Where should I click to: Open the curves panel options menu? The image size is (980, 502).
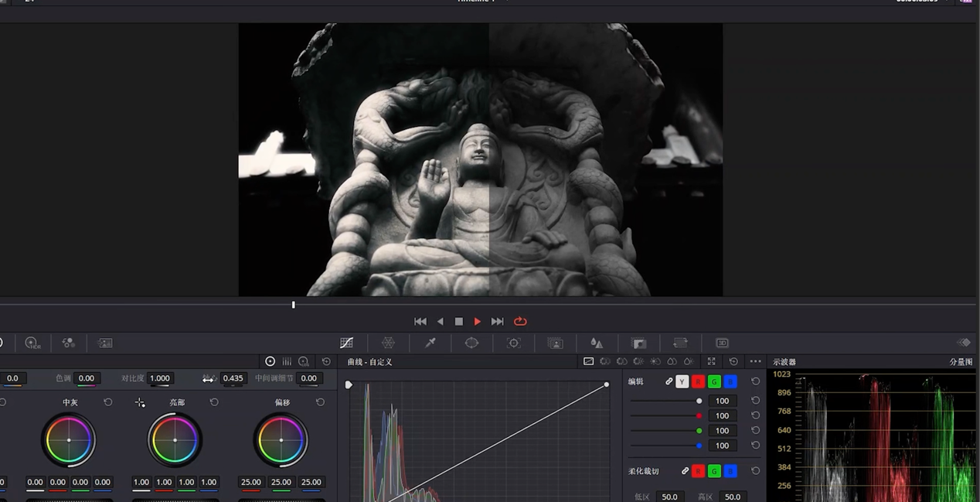click(x=755, y=361)
